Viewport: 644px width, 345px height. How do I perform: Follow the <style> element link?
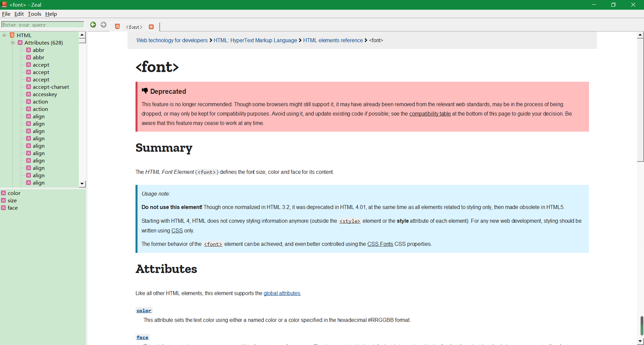click(x=350, y=221)
